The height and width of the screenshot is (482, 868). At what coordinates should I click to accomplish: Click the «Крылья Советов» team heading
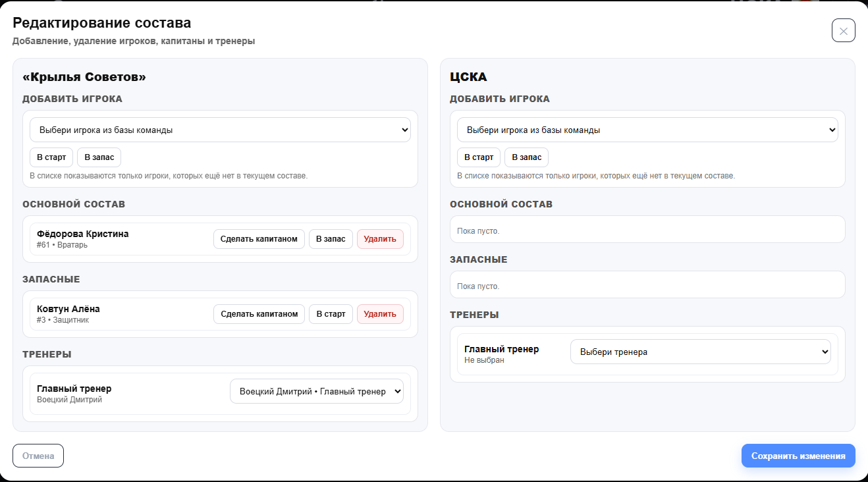pos(84,77)
